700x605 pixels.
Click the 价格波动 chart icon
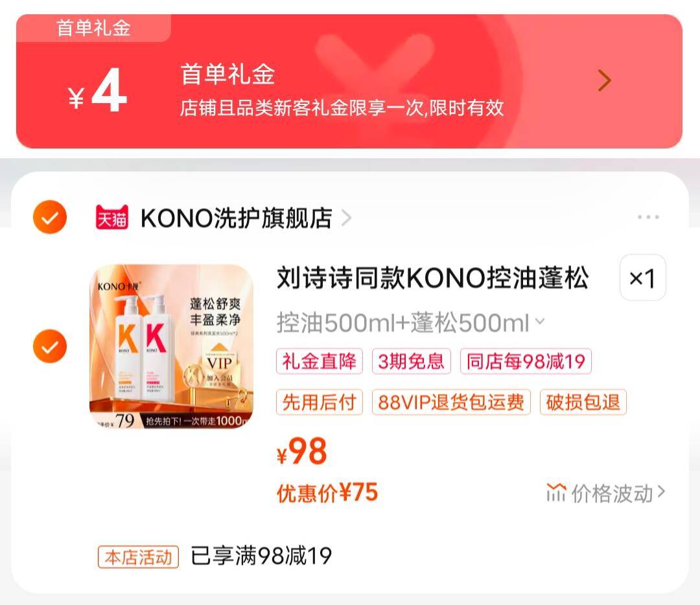pyautogui.click(x=556, y=492)
